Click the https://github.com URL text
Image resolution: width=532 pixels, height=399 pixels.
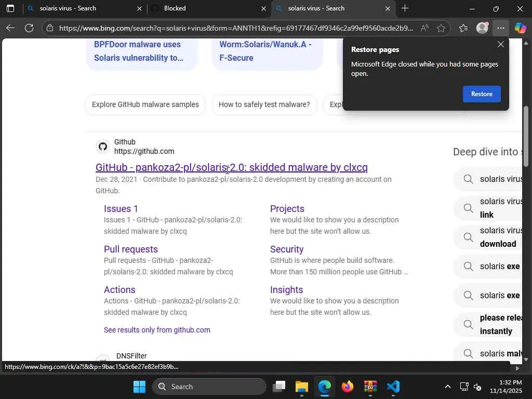[144, 151]
